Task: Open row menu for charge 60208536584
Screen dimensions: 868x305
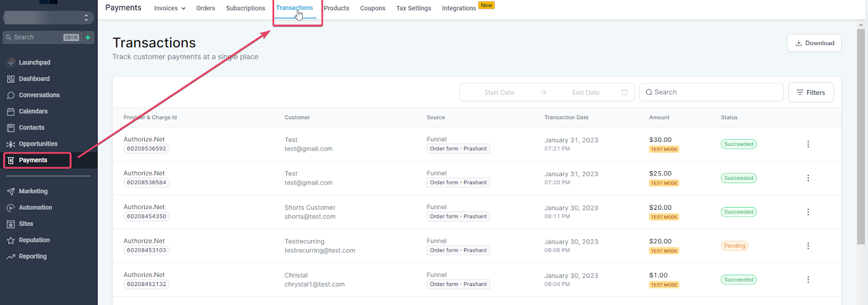Action: 808,178
